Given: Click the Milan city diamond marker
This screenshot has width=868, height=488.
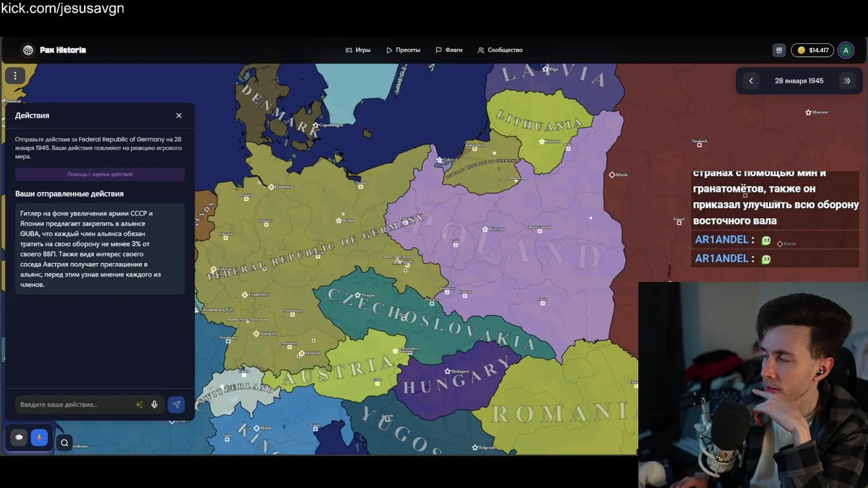Looking at the screenshot, I should (x=256, y=428).
